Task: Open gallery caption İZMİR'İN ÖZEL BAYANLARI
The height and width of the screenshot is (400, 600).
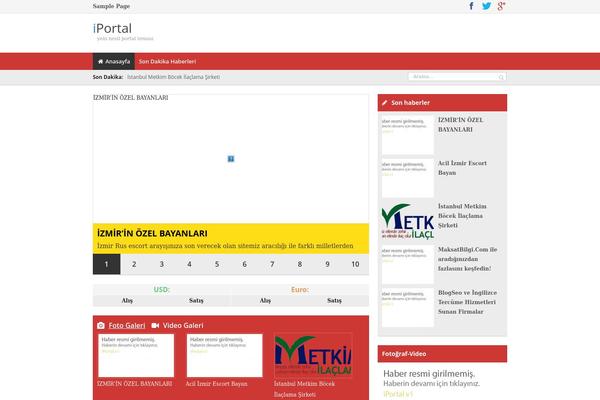Action: [134, 384]
